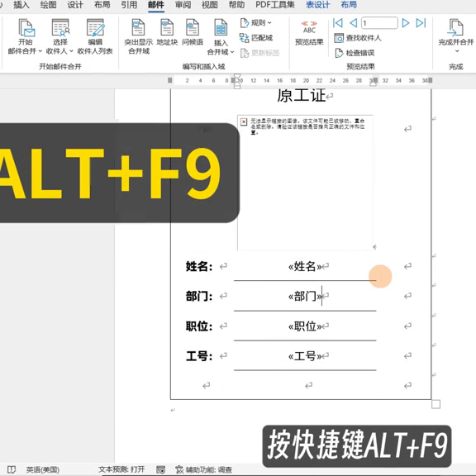Click the first-line indent marker on ruler
This screenshot has width=476, height=476.
pyautogui.click(x=237, y=76)
